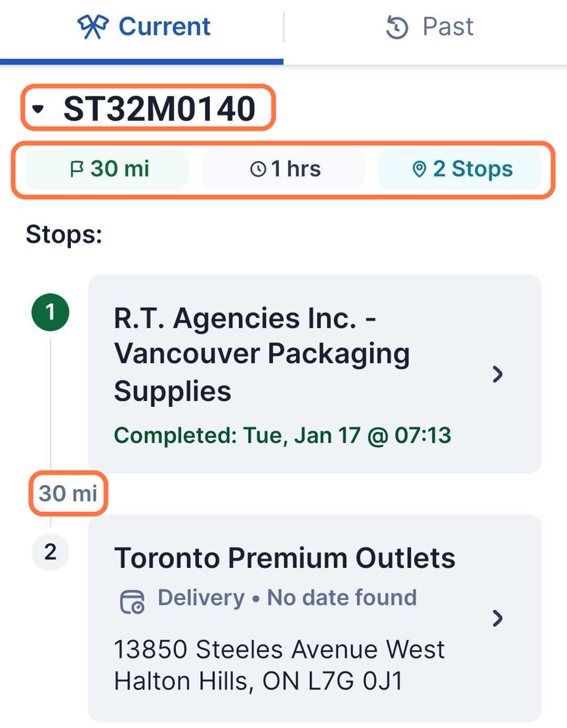Click the stop number 2 marker
Image resolution: width=567 pixels, height=728 pixels.
point(50,552)
